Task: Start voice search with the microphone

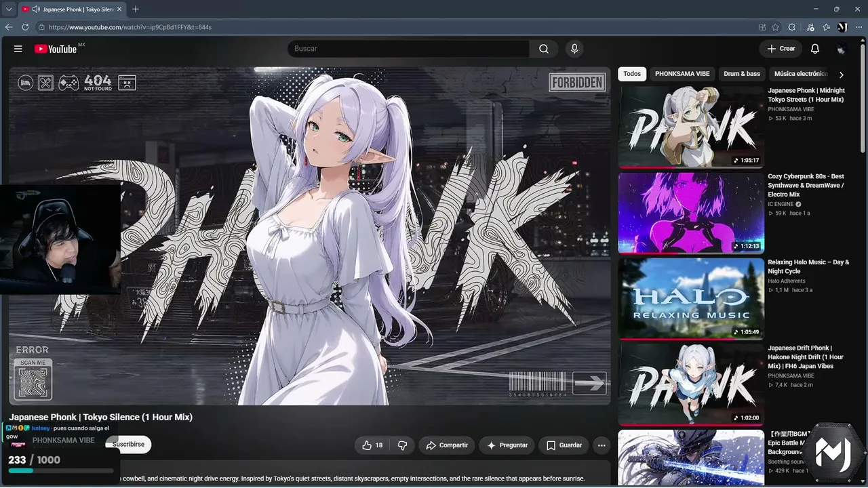Action: (574, 49)
